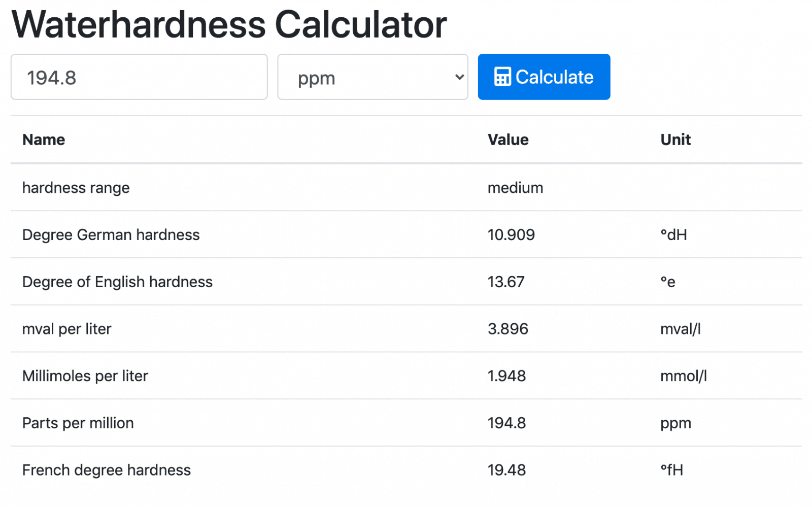Select the Degree of English hardness row
The image size is (812, 507).
pyautogui.click(x=406, y=282)
